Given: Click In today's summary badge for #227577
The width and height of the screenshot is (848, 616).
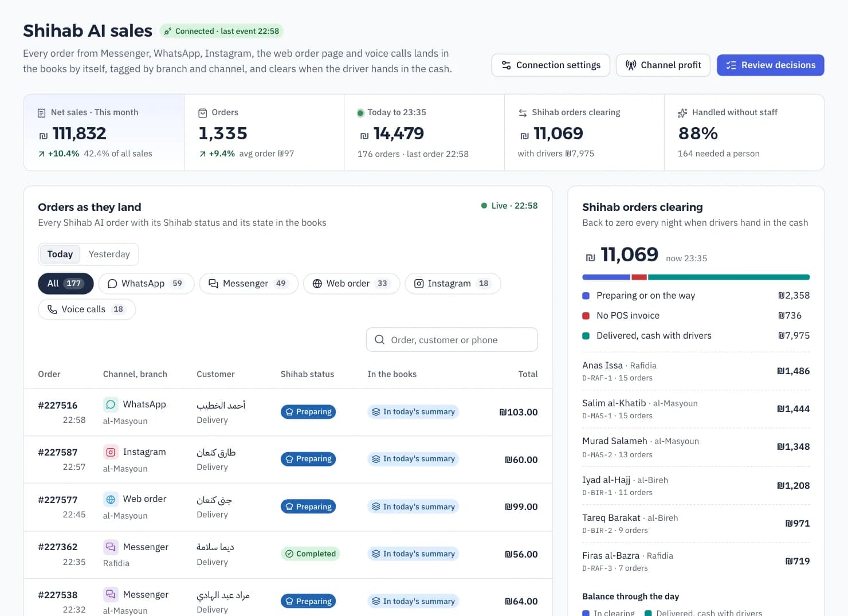Looking at the screenshot, I should [x=413, y=507].
